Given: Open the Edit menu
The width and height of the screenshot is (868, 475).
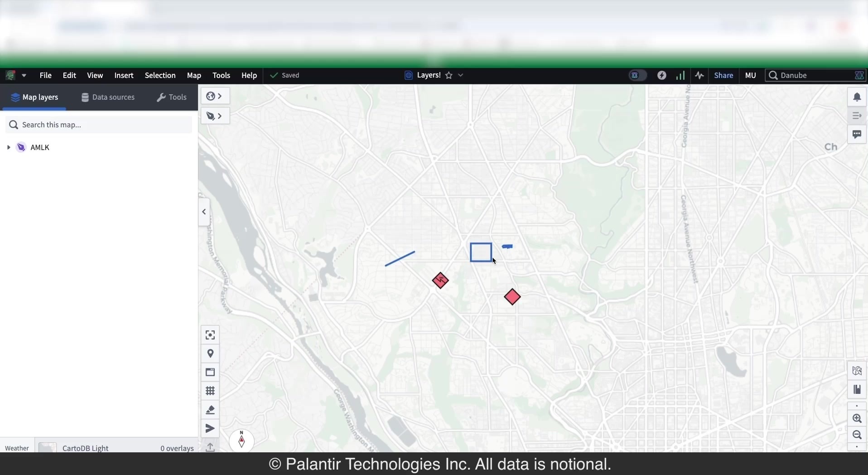Looking at the screenshot, I should pos(69,75).
